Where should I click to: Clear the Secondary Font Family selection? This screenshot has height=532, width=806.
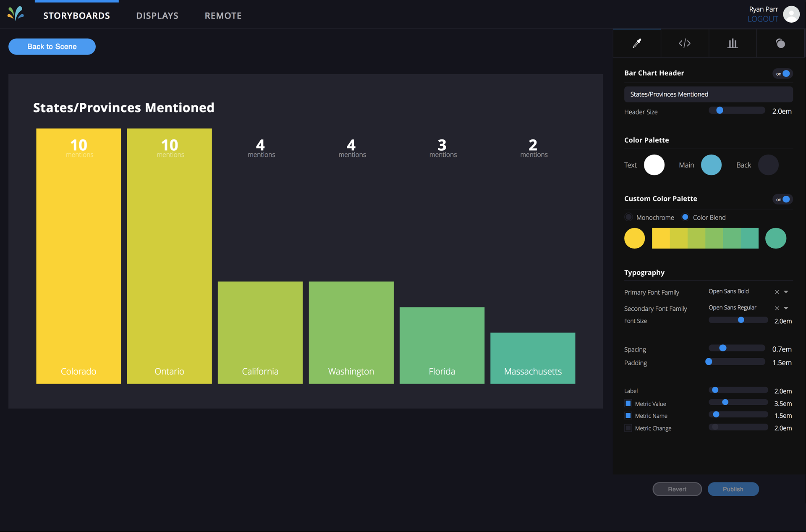[x=777, y=308]
